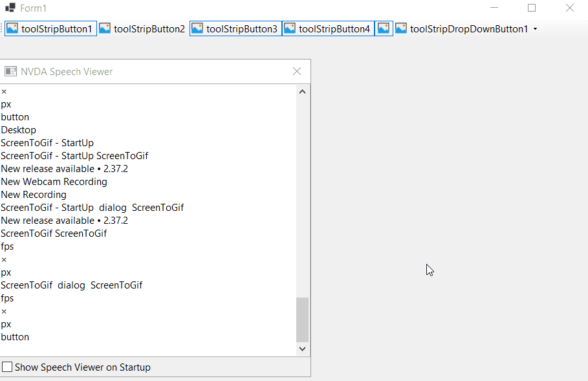588x381 pixels.
Task: Click the New Webcam Recording log entry
Action: (54, 181)
